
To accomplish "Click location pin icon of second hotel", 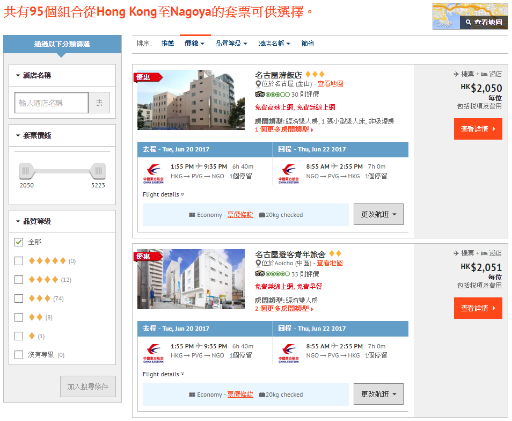I will (258, 263).
